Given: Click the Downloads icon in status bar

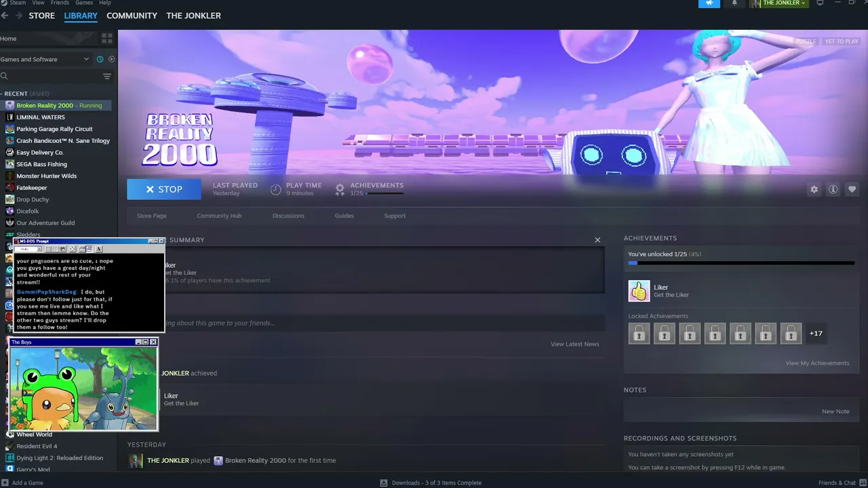Looking at the screenshot, I should [x=384, y=483].
